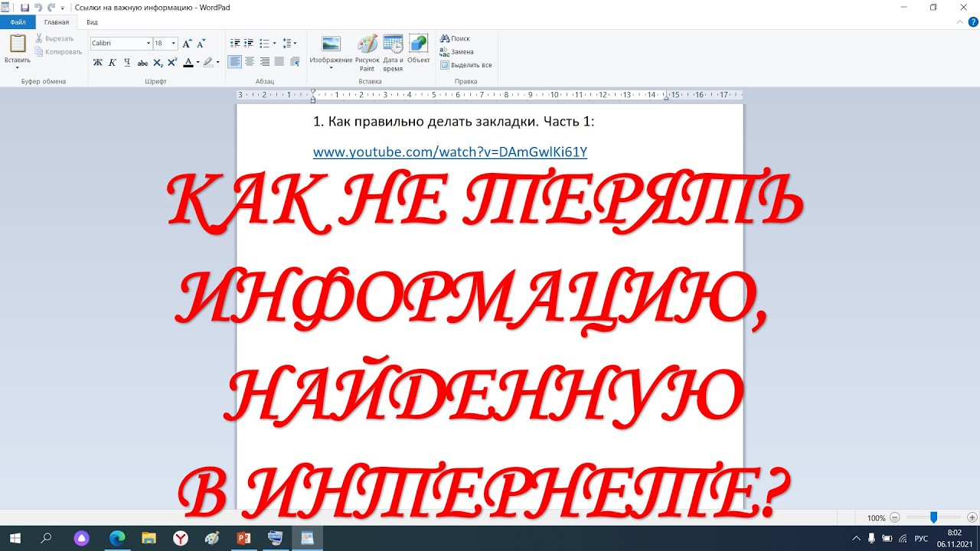Toggle underline (Ч) formatting
The image size is (980, 551).
(127, 62)
